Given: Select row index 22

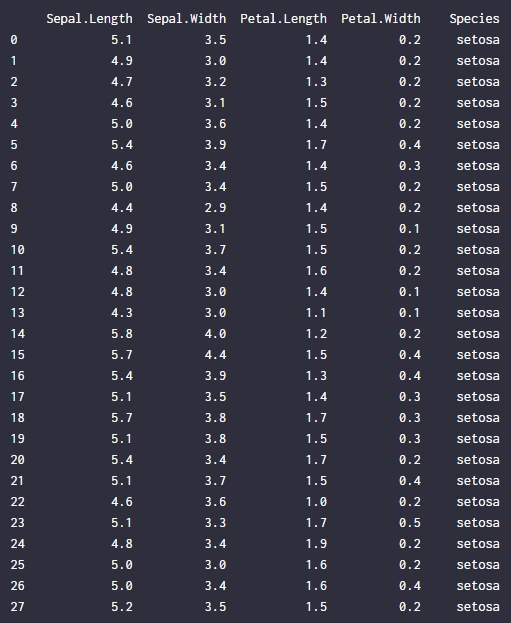Looking at the screenshot, I should [17, 502].
